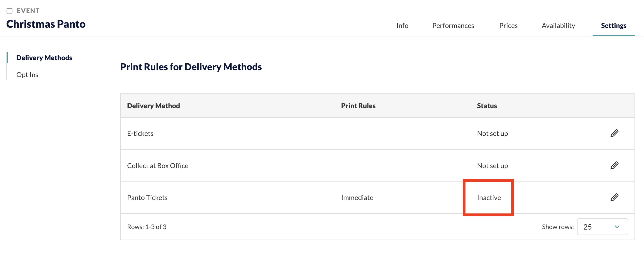The width and height of the screenshot is (644, 257).
Task: Click the Status column header
Action: point(487,106)
